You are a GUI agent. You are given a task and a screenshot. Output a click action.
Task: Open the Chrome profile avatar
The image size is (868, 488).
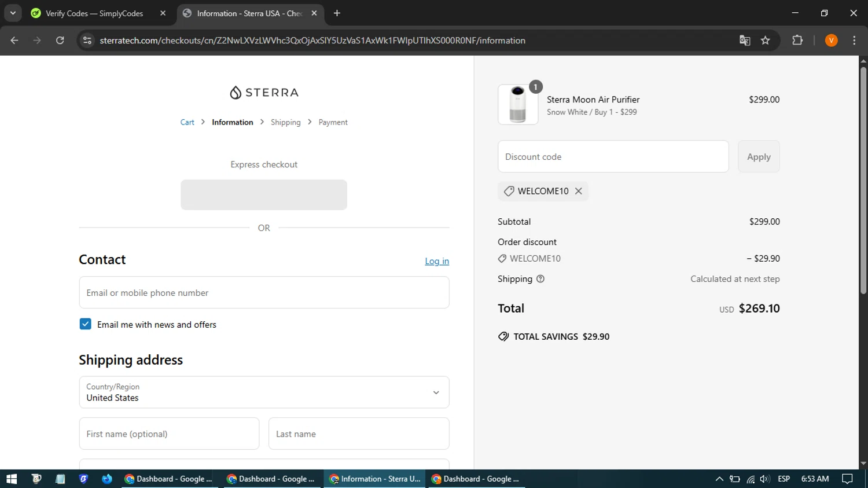click(832, 41)
